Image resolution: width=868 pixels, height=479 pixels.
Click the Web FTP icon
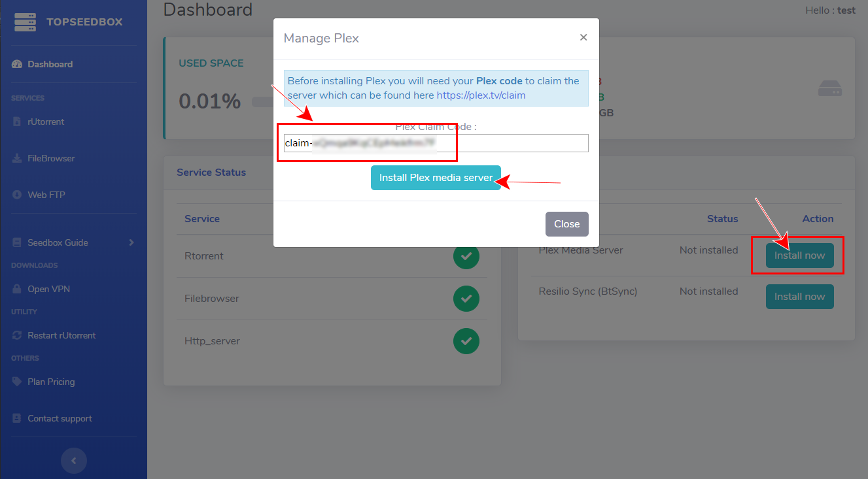pos(17,195)
